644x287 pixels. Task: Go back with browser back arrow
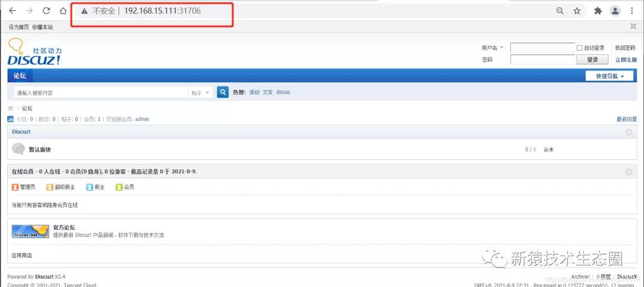tap(13, 11)
